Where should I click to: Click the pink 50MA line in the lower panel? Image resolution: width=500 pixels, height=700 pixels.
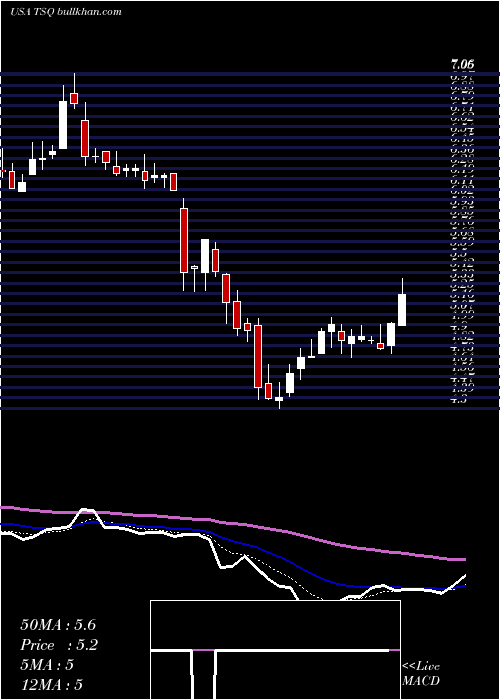[232, 523]
